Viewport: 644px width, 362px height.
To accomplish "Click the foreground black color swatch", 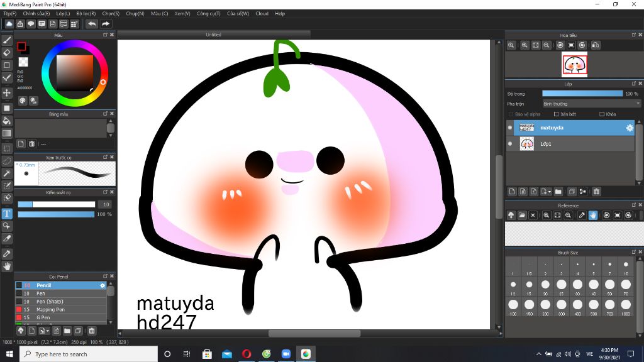I will [x=21, y=47].
